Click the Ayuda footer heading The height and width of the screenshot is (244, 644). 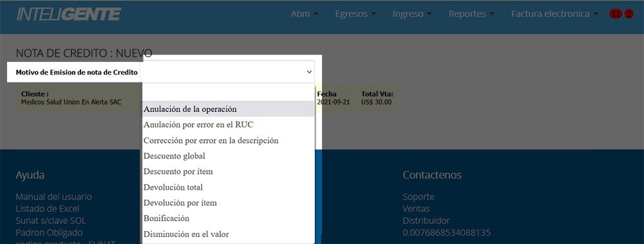pyautogui.click(x=30, y=175)
